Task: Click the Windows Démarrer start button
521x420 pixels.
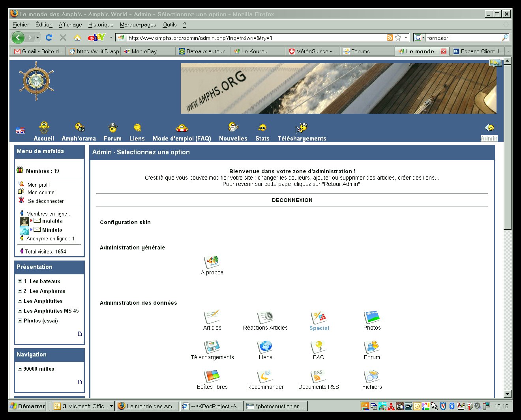Action: [27, 406]
